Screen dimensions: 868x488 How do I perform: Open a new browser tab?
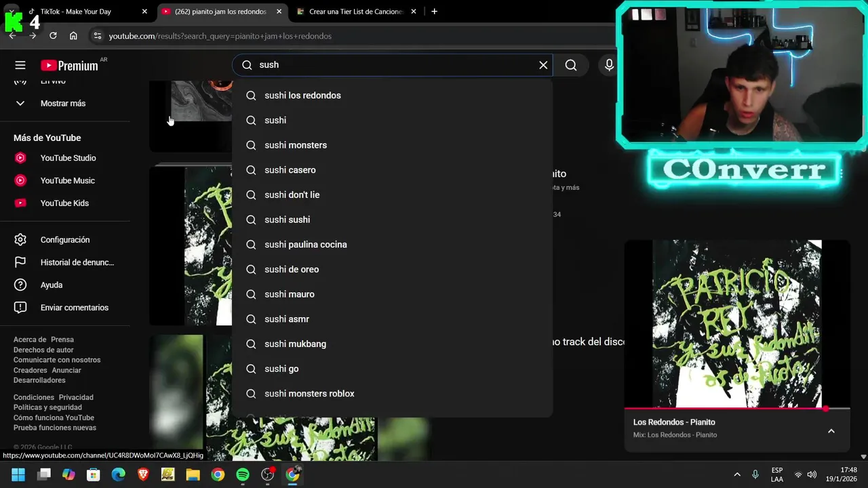pyautogui.click(x=434, y=12)
